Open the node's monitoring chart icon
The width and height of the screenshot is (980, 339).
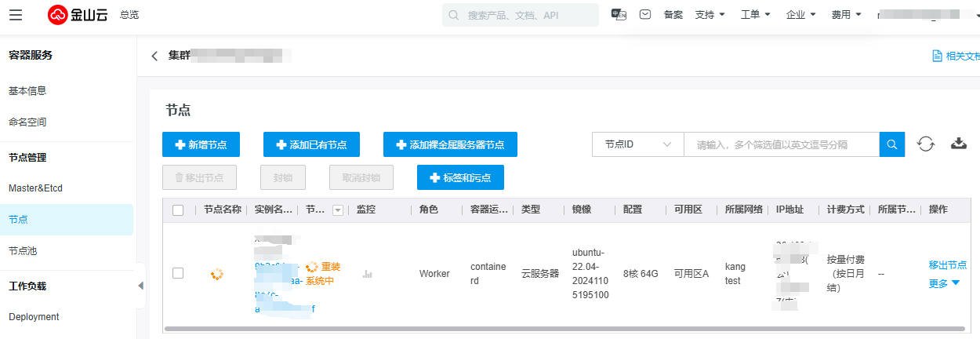tap(367, 274)
